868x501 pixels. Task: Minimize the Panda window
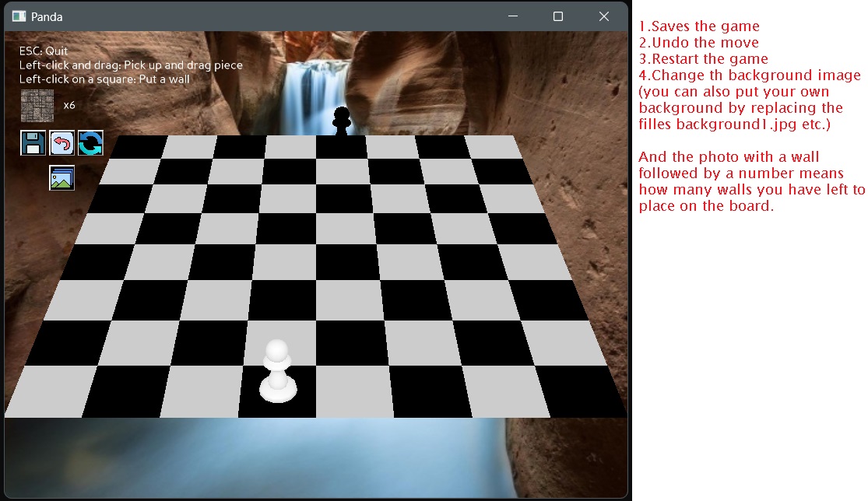point(512,16)
